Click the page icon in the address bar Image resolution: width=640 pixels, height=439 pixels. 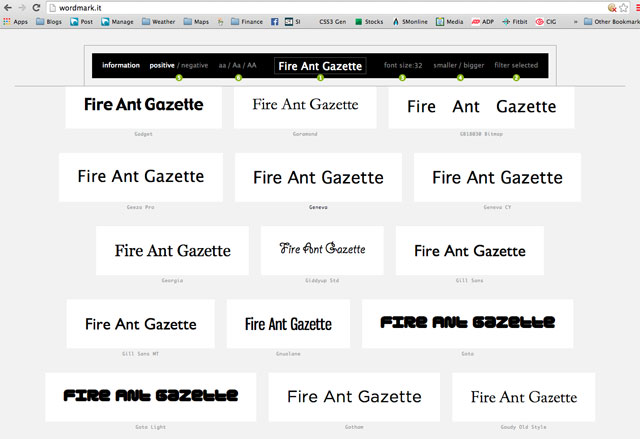click(x=52, y=8)
